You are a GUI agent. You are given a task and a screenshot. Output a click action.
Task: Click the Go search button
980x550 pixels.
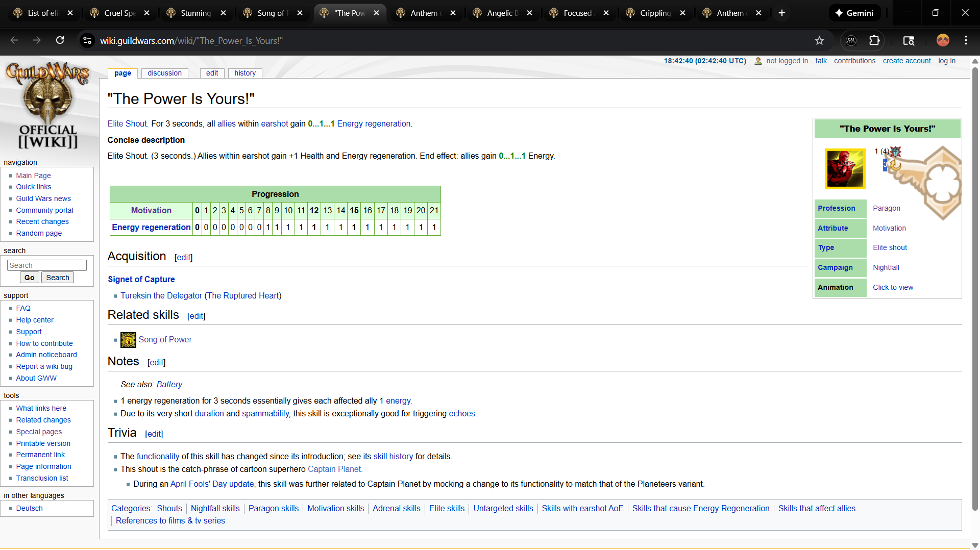point(30,278)
